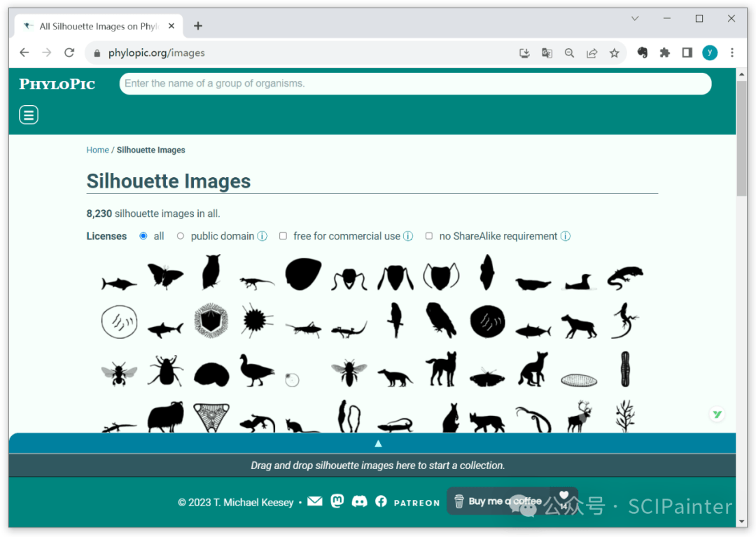The width and height of the screenshot is (756, 537).
Task: Click info icon beside public domain
Action: (262, 237)
